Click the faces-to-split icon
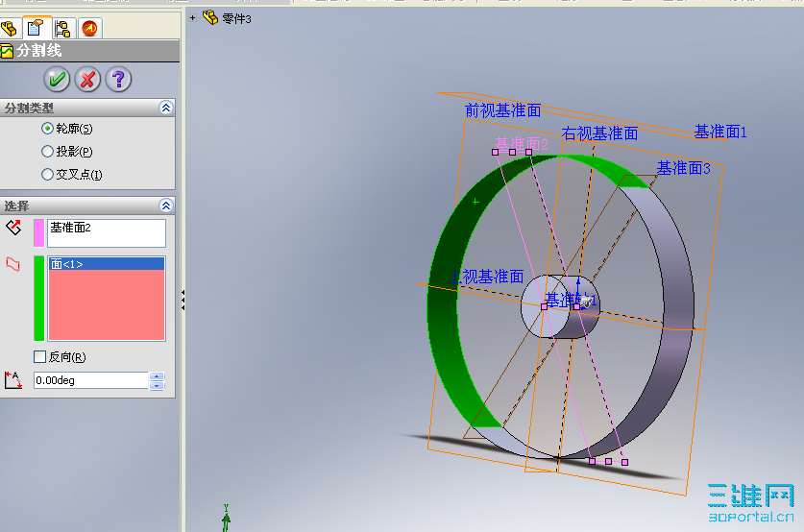Viewport: 804px width, 532px height. (12, 264)
